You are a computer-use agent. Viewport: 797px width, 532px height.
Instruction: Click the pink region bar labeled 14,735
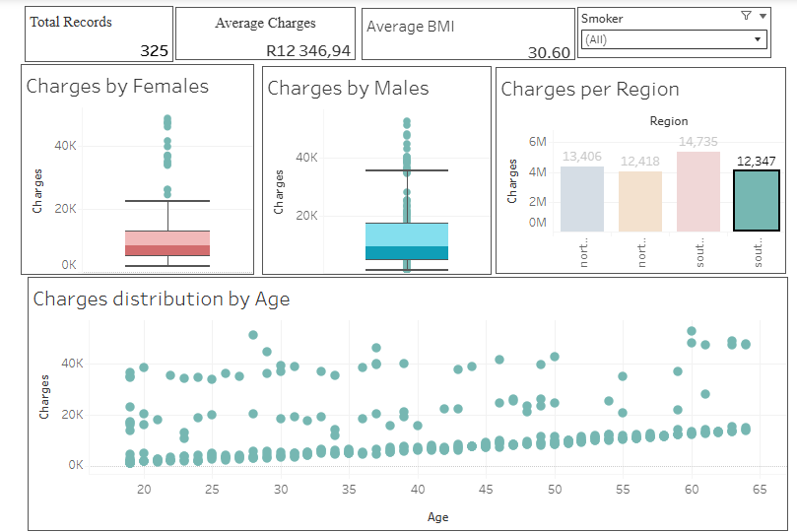(698, 191)
